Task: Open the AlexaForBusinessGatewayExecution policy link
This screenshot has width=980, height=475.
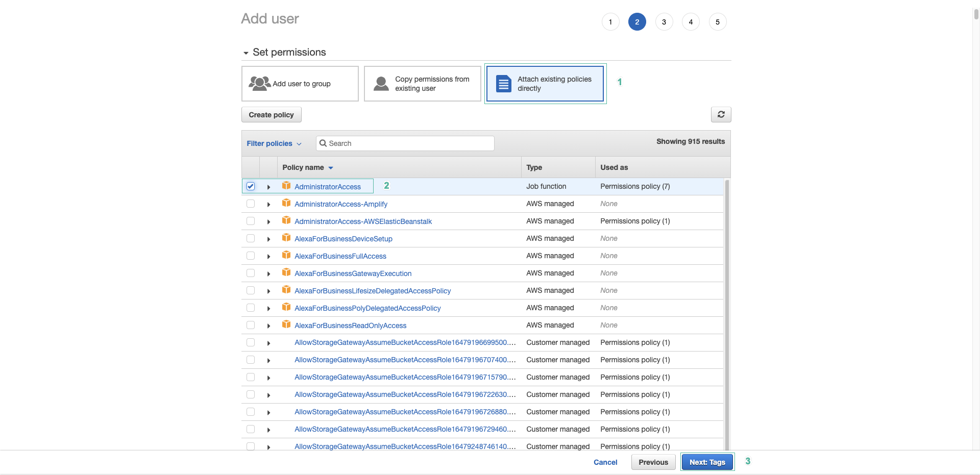Action: (353, 273)
